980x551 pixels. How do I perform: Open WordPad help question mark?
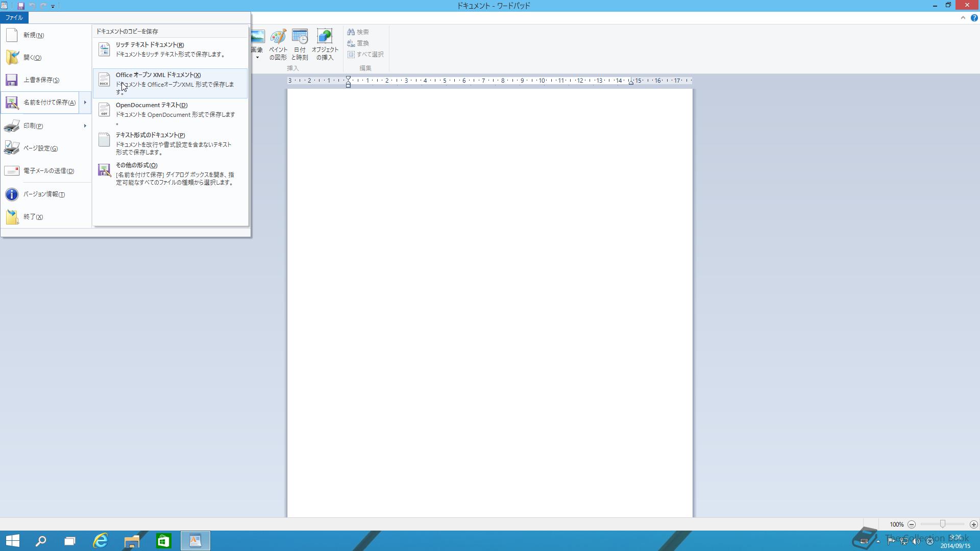[x=974, y=18]
